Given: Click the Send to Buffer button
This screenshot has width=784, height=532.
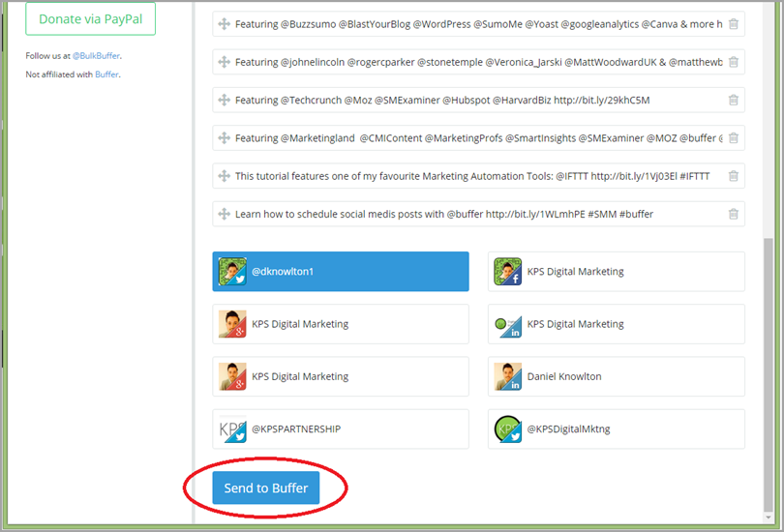Looking at the screenshot, I should (x=265, y=488).
